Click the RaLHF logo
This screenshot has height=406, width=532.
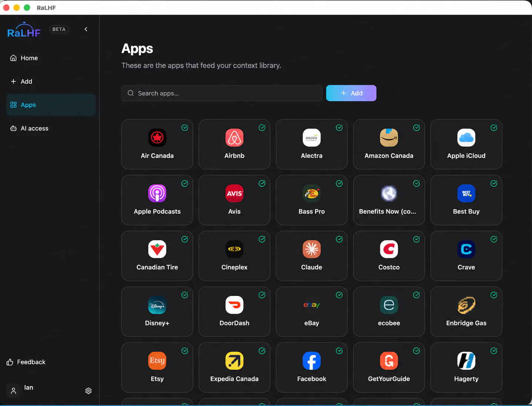pos(24,30)
